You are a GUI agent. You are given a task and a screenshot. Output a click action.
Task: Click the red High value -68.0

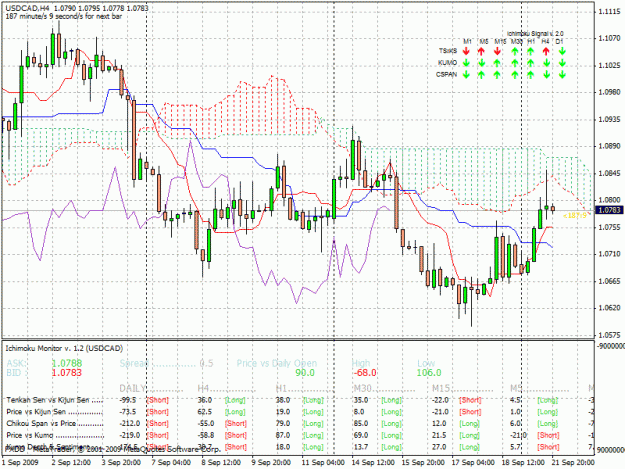tap(364, 373)
